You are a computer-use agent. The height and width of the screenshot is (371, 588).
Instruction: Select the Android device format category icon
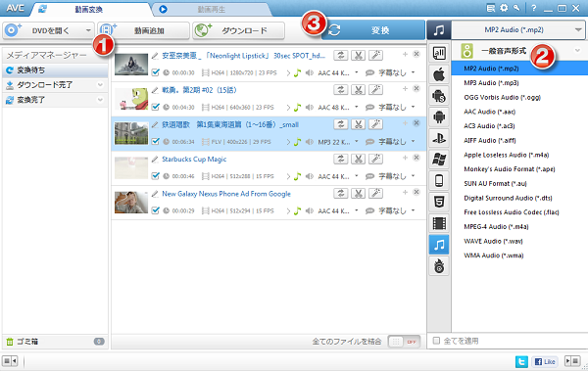point(439,117)
